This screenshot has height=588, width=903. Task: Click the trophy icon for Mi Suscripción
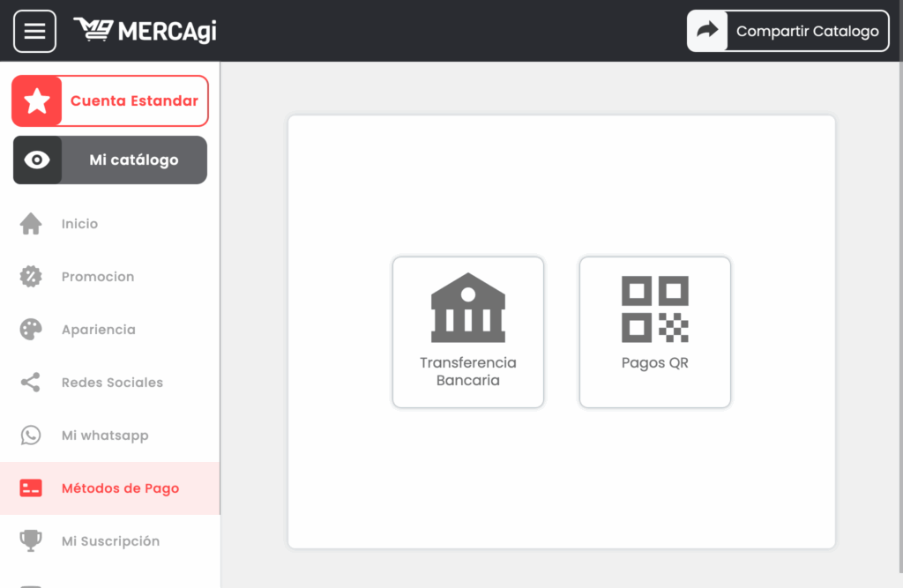31,541
